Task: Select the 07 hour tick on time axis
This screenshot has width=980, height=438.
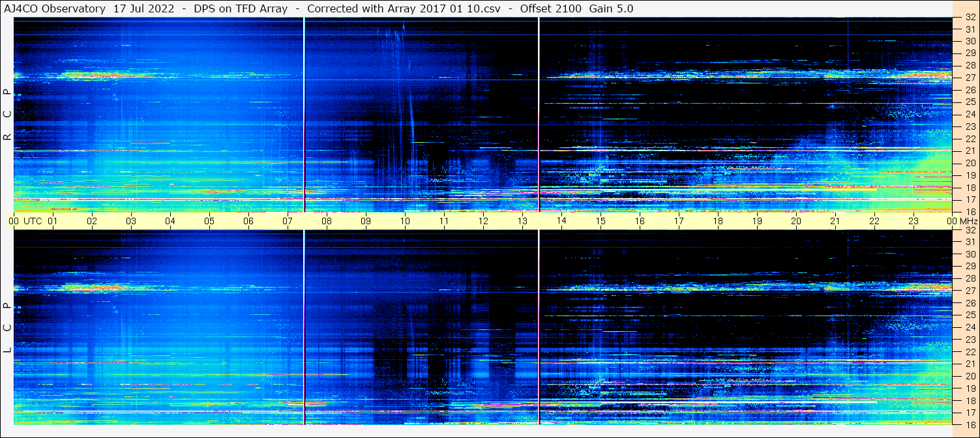Action: (x=288, y=221)
